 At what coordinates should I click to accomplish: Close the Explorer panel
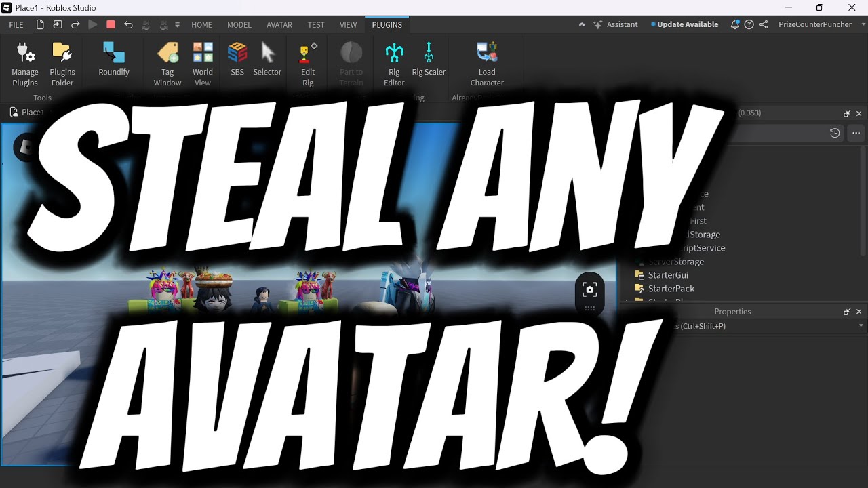click(x=859, y=114)
